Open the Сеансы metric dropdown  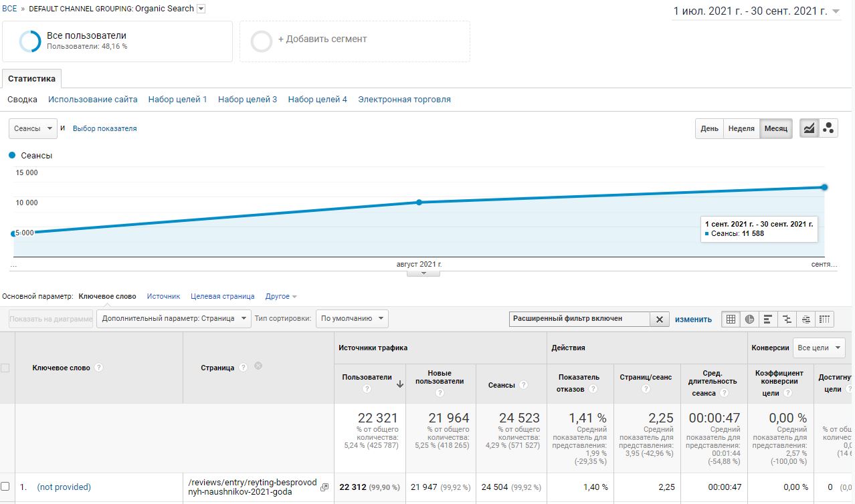[x=33, y=128]
